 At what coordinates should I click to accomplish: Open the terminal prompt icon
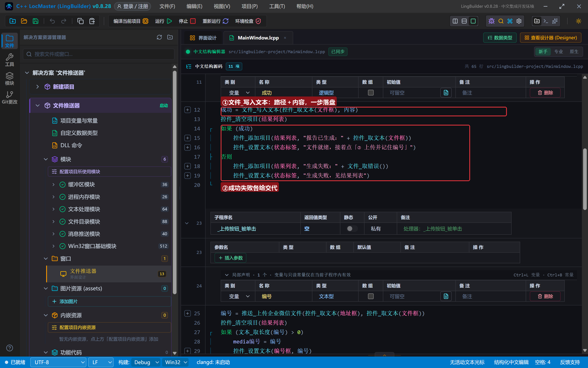[546, 21]
